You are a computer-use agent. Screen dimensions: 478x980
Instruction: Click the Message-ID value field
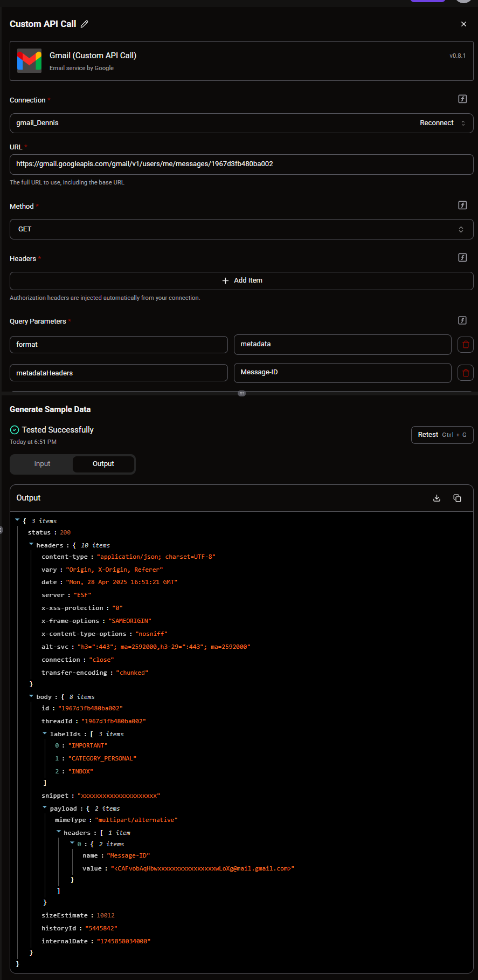click(x=343, y=372)
